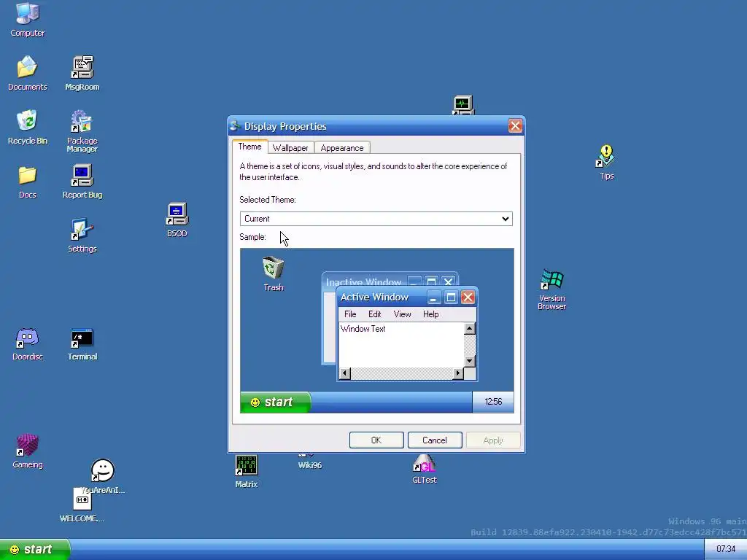This screenshot has width=747, height=560.
Task: Switch to the Theme tab
Action: pos(249,147)
